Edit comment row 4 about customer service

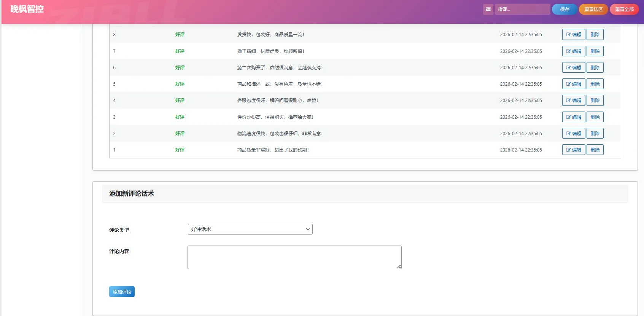click(573, 101)
